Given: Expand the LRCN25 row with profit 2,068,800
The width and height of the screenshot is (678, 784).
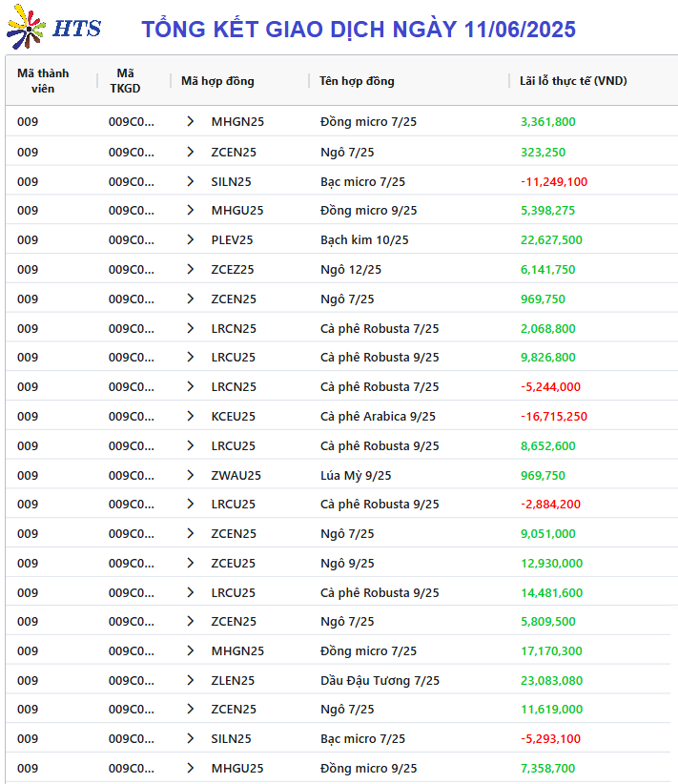Looking at the screenshot, I should 190,328.
